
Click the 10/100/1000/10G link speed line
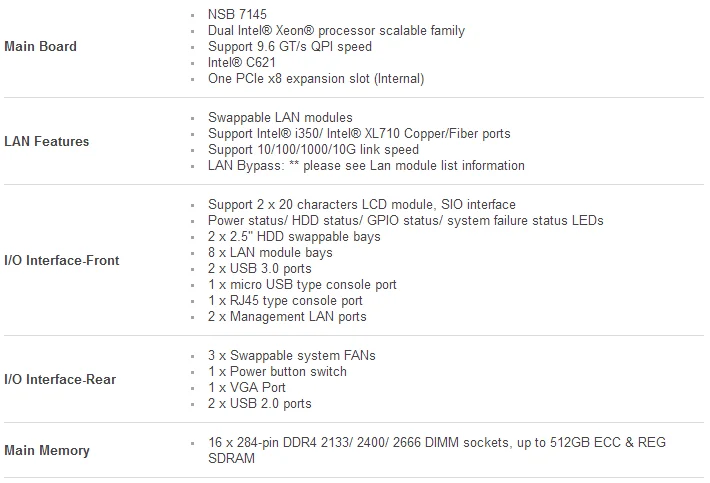pyautogui.click(x=313, y=150)
